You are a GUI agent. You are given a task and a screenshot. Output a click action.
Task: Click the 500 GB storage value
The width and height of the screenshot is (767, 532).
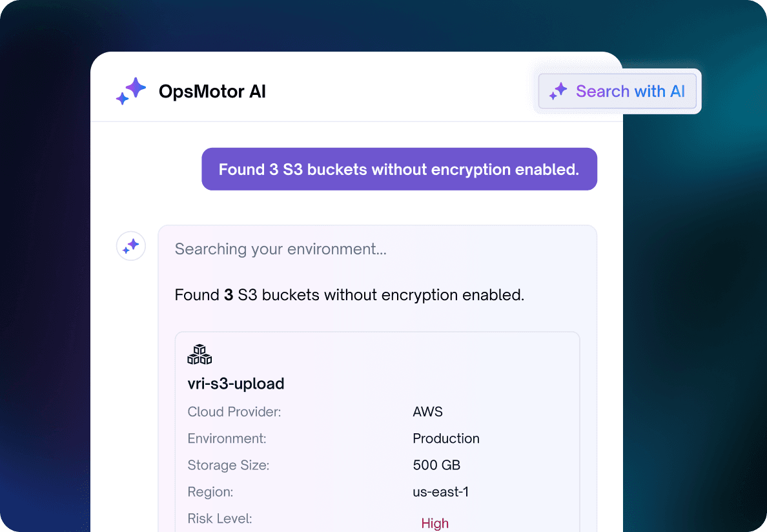[437, 465]
